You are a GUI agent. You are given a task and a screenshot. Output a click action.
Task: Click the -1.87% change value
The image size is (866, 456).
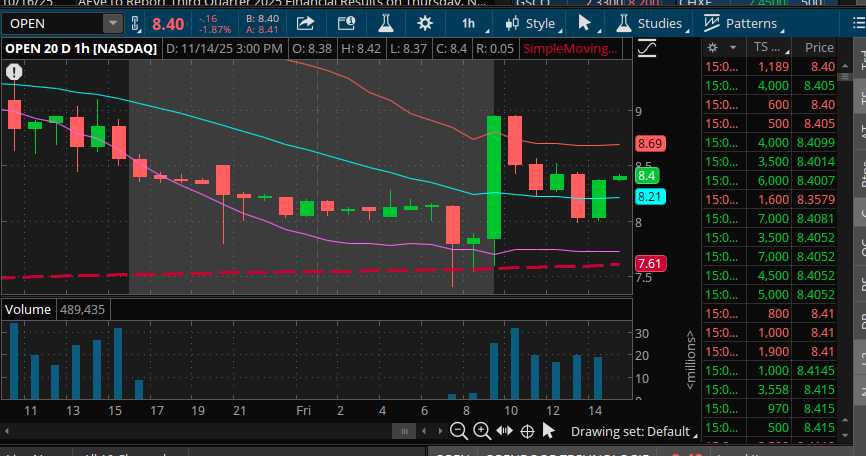click(x=215, y=30)
